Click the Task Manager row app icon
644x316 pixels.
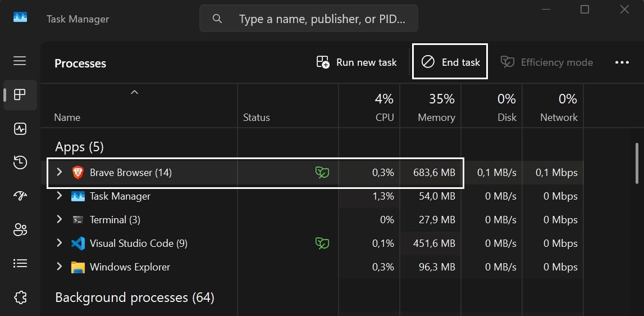77,196
